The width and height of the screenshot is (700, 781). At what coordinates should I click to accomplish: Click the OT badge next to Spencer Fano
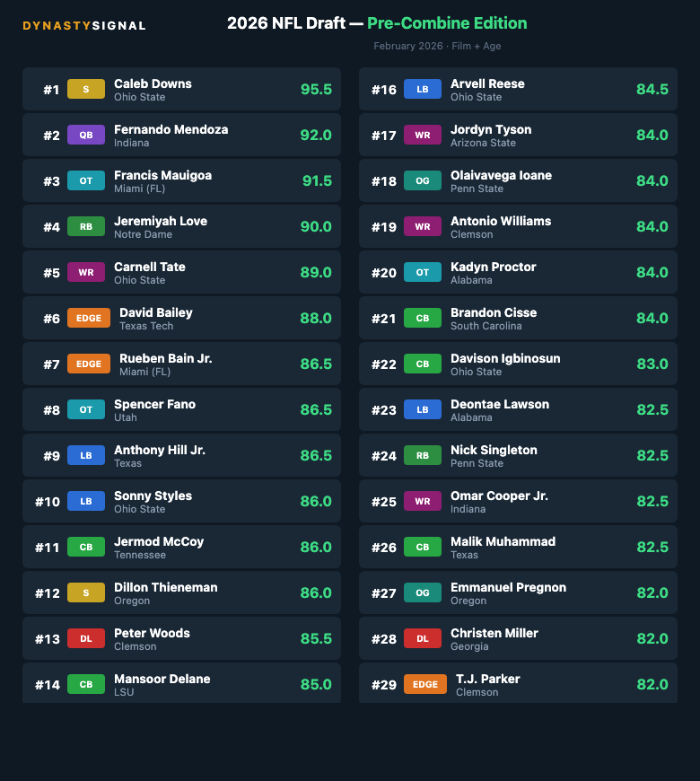[x=86, y=410]
